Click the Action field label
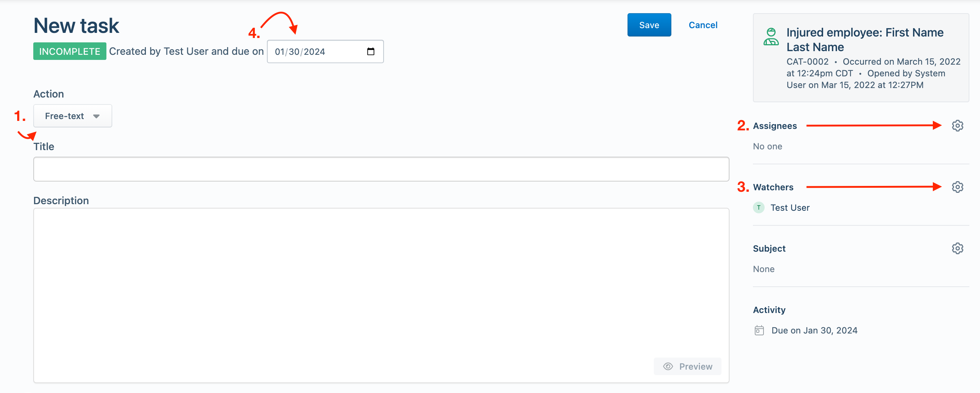This screenshot has height=393, width=980. pos(48,94)
